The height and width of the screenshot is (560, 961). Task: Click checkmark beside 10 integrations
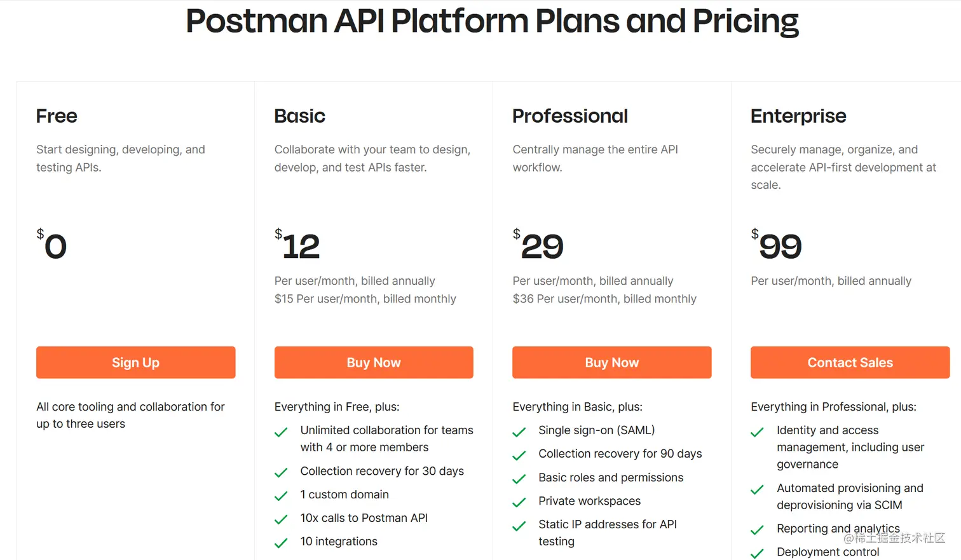(x=281, y=543)
